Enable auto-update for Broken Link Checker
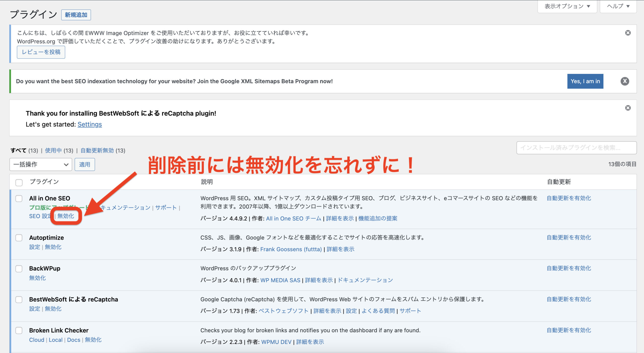Image resolution: width=644 pixels, height=353 pixels. 569,330
